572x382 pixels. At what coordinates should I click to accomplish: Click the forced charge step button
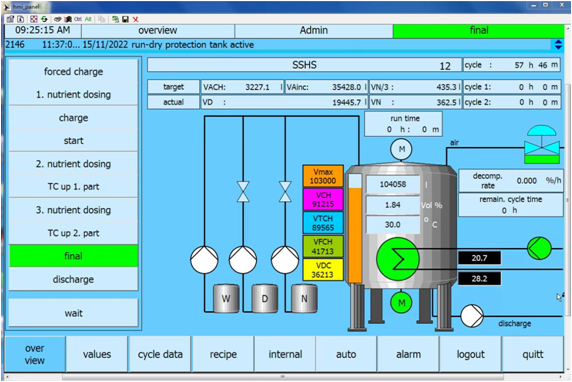tap(73, 72)
